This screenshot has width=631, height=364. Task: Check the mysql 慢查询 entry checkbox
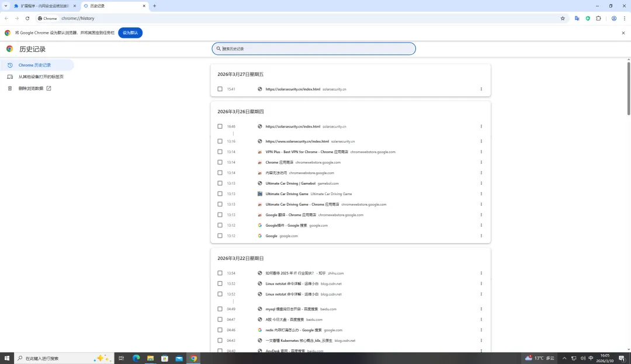220,309
